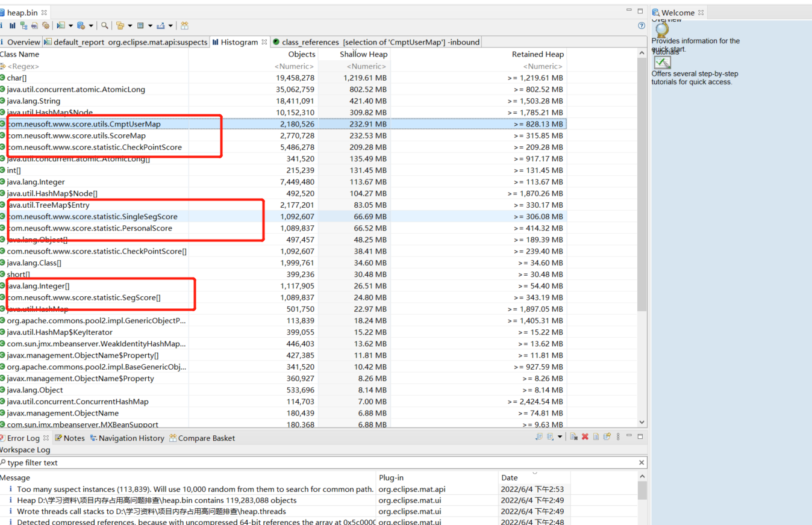Open the help question mark icon
The image size is (812, 525).
pyautogui.click(x=642, y=25)
